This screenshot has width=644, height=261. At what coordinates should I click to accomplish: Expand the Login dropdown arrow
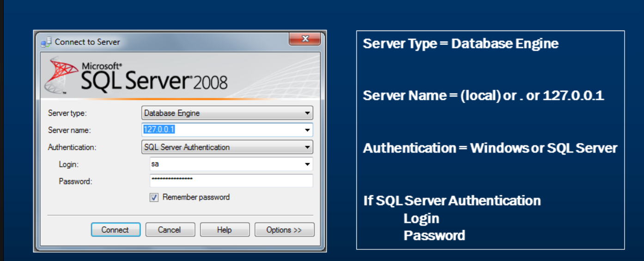[308, 164]
